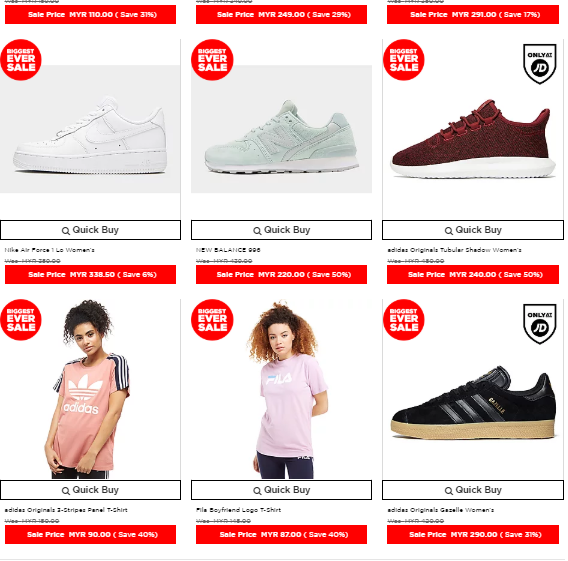Click Quick Buy for adidas Gazelle Women's
Viewport: 568px width, 561px height.
473,490
